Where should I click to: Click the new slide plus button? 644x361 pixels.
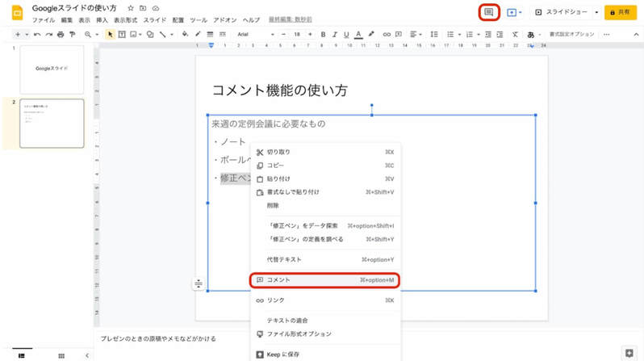[18, 35]
